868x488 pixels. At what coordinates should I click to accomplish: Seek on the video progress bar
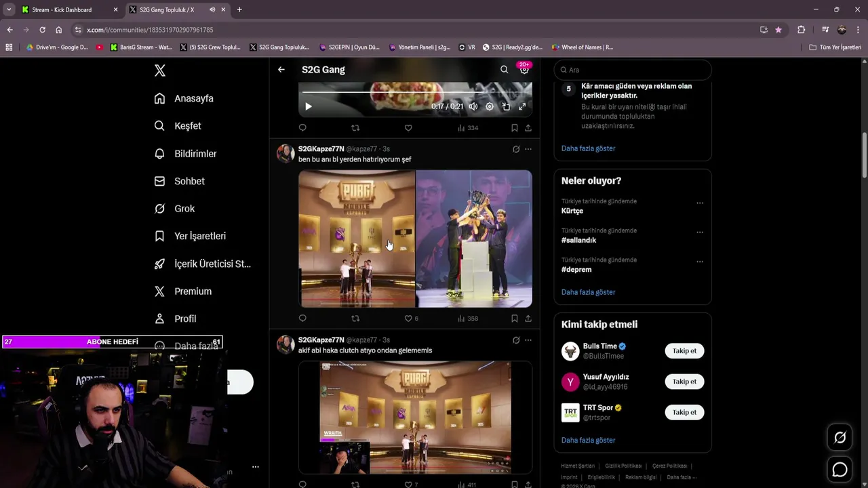415,91
